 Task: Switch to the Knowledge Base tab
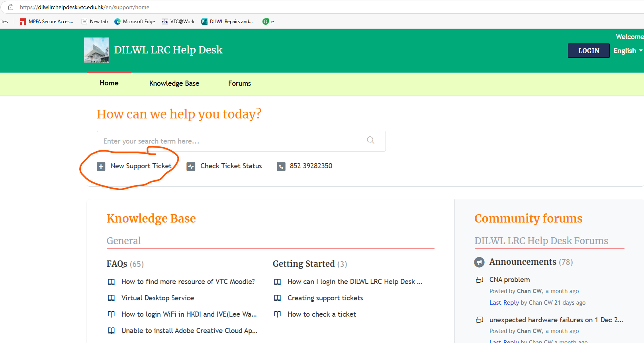coord(174,83)
